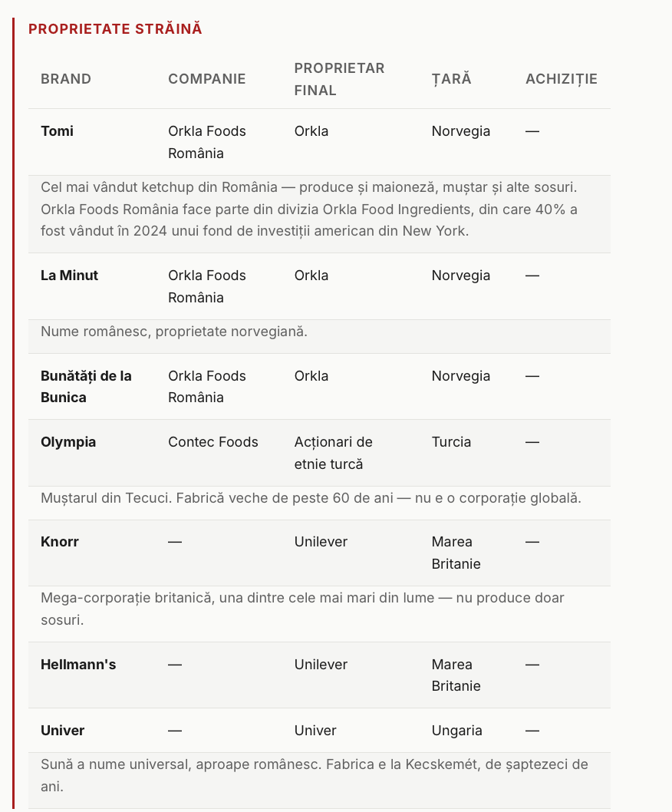
Task: Click the Hellmann's brand name
Action: pyautogui.click(x=78, y=665)
